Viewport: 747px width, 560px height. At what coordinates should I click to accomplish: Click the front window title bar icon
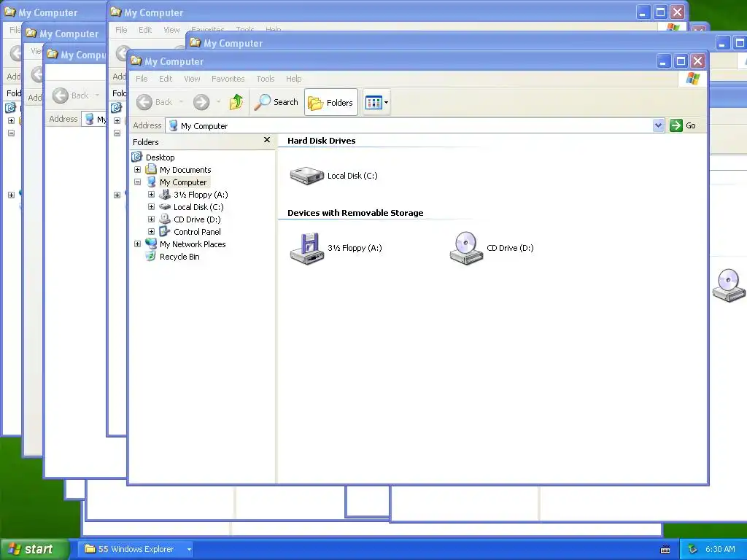coord(136,61)
